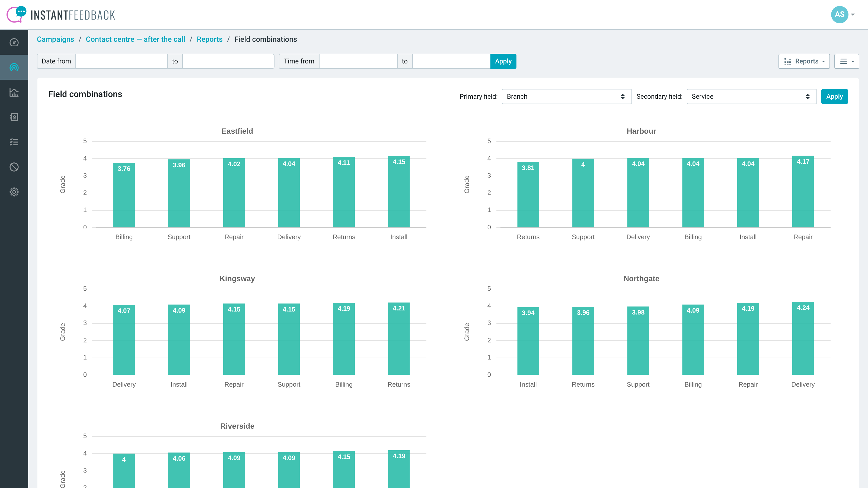
Task: Click Kingsway Returns bar 4.21
Action: (x=399, y=338)
